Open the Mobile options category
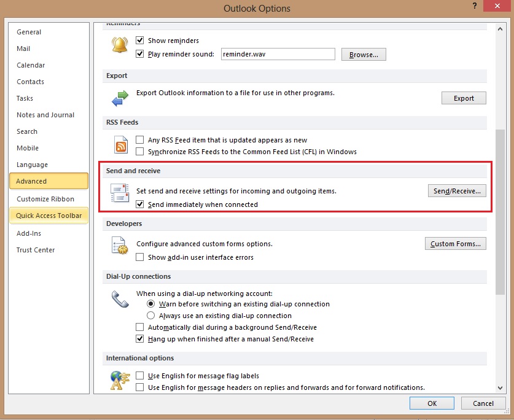The image size is (514, 420). pyautogui.click(x=49, y=148)
